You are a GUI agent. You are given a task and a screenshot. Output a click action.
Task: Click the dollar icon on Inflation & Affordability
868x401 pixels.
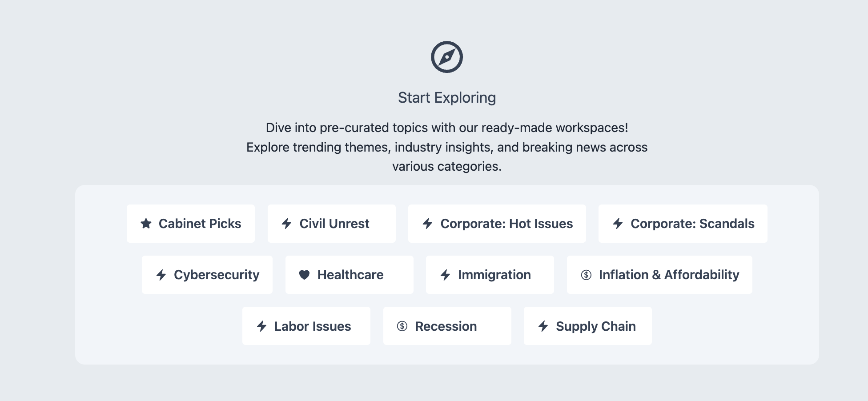pos(586,275)
